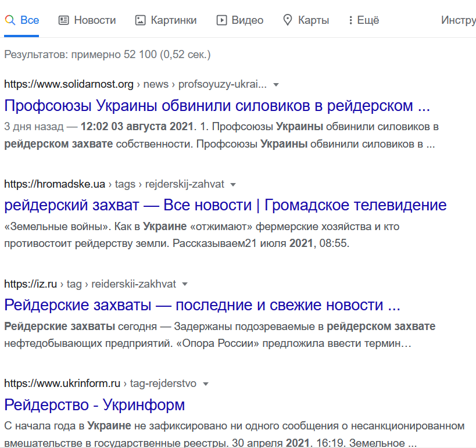Go to the Видео tab
Screen dimensions: 476x448
240,20
